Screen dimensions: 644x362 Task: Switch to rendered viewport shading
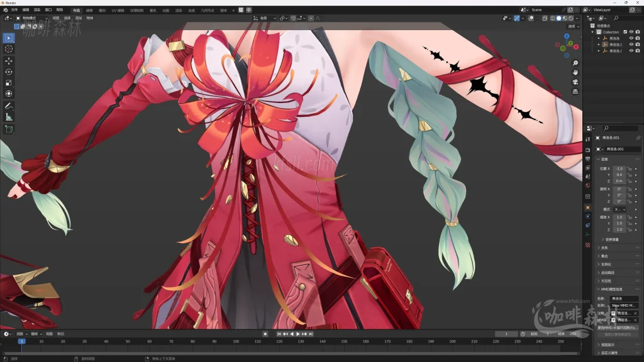point(571,18)
